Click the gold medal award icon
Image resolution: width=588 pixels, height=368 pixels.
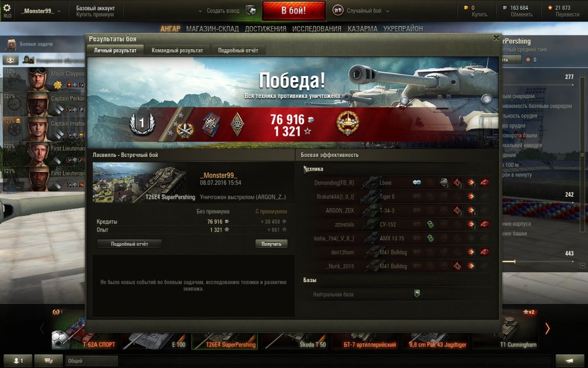(347, 124)
